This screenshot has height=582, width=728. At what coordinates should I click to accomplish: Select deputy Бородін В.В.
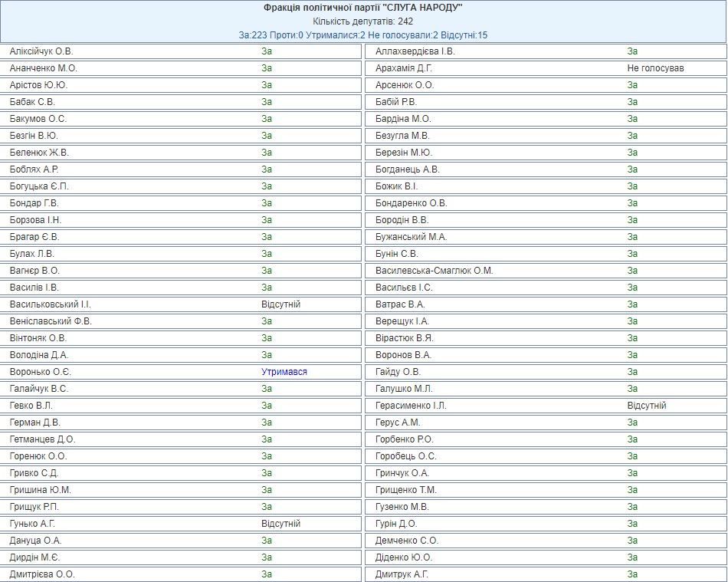click(x=402, y=220)
